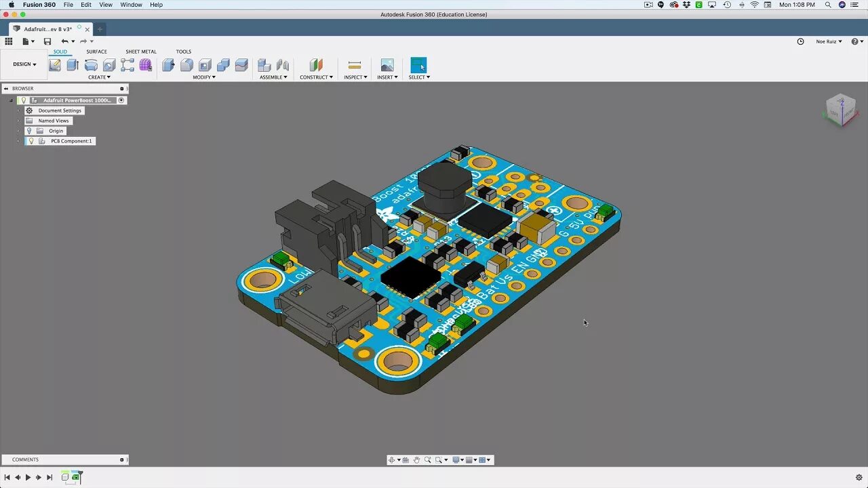Click timeline Play button

click(28, 477)
